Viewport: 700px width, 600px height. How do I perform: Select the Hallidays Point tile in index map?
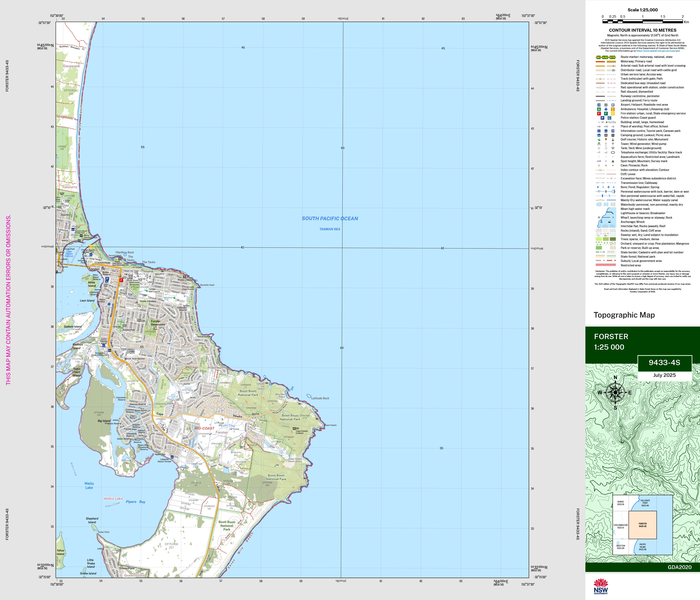(x=645, y=503)
